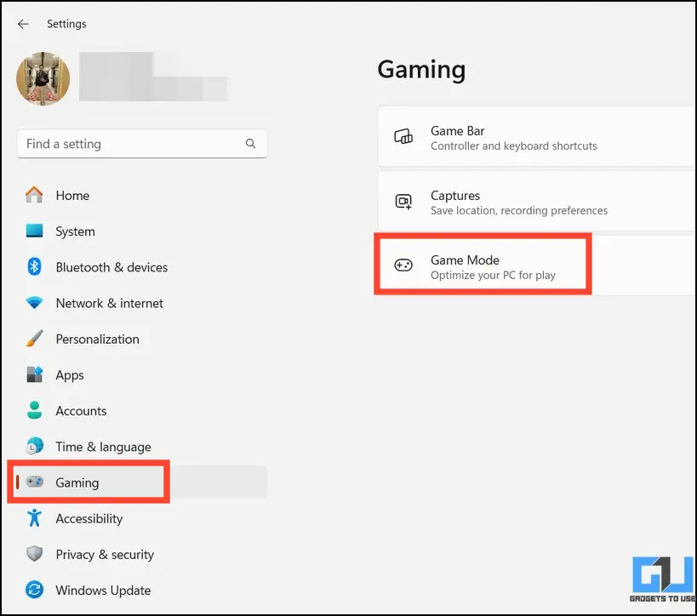The width and height of the screenshot is (697, 616).
Task: Select Bluetooth & devices in sidebar
Action: tap(142, 267)
